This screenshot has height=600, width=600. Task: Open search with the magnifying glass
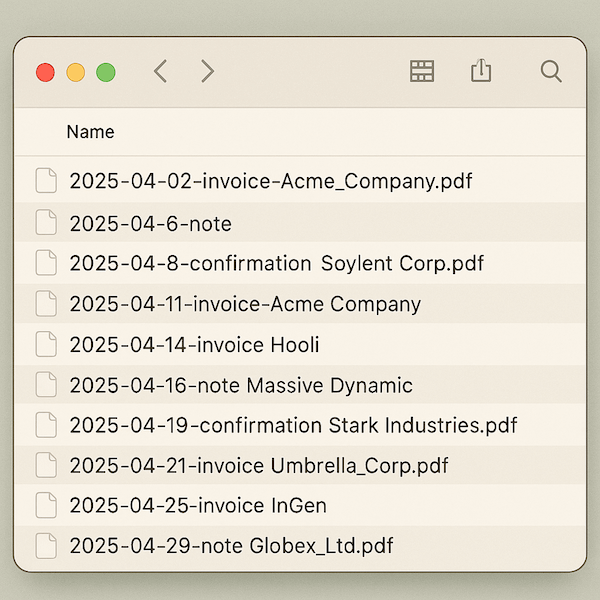[550, 71]
